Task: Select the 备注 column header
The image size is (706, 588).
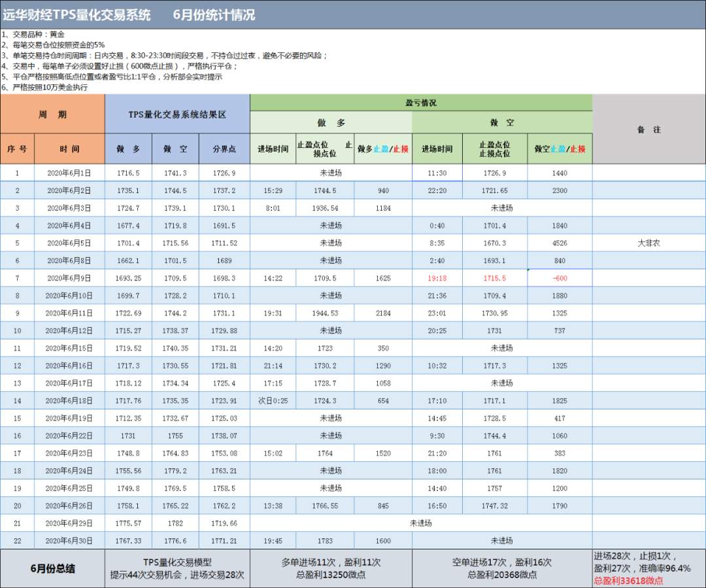Action: coord(649,130)
